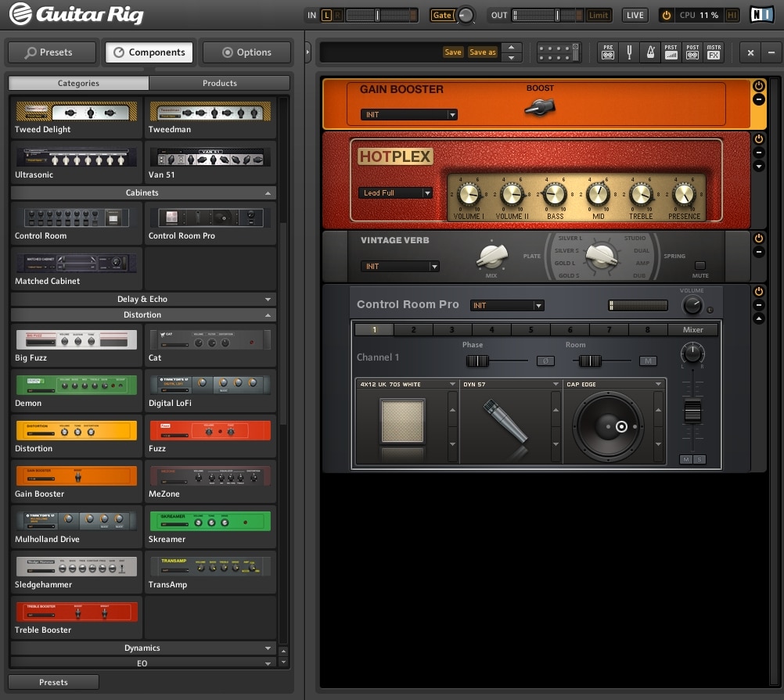
Task: Select the orange Distortion pedal component
Action: (x=77, y=436)
